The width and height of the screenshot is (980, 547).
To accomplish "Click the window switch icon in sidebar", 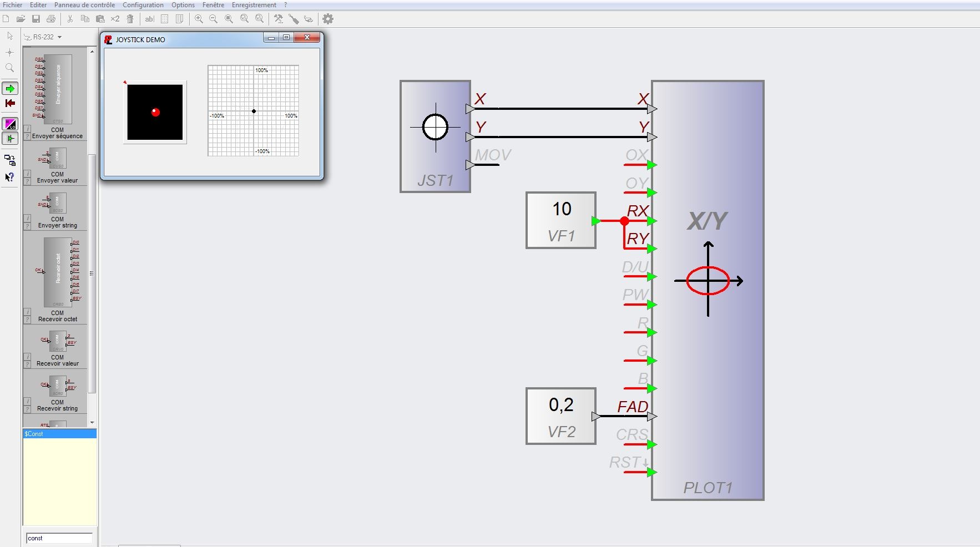I will [10, 161].
